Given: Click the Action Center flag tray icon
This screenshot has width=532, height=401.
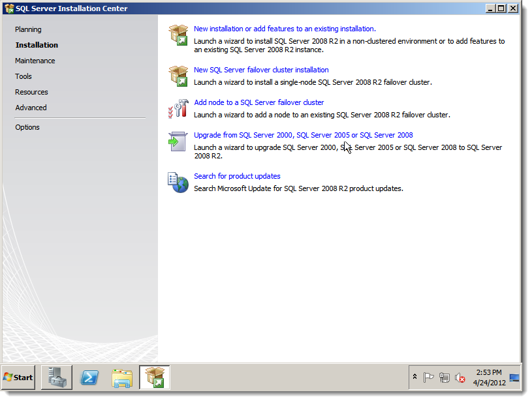Looking at the screenshot, I should (x=428, y=378).
